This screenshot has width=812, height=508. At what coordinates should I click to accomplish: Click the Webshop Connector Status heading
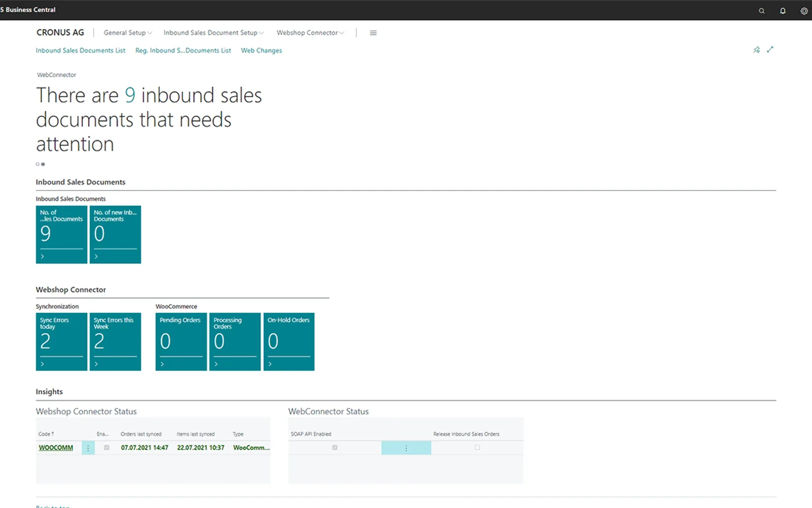tap(86, 411)
